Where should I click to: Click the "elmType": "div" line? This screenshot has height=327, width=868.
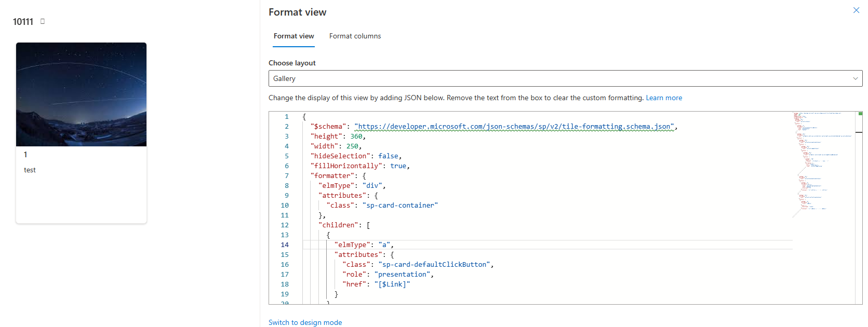click(352, 185)
